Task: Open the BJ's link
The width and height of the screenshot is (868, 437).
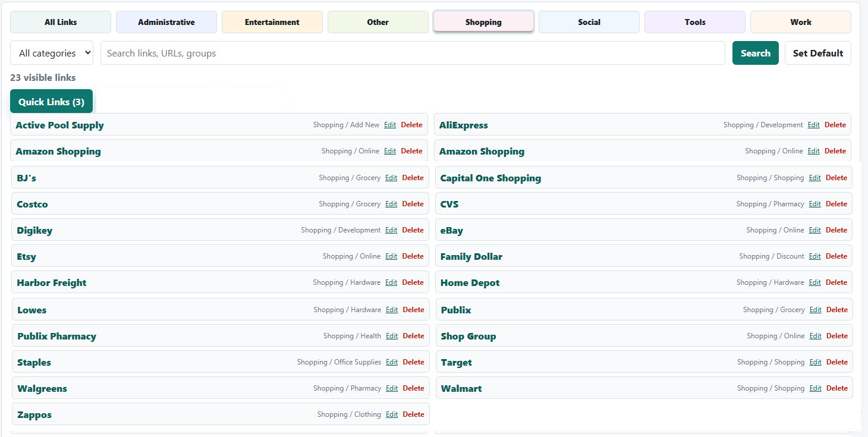Action: pyautogui.click(x=27, y=178)
